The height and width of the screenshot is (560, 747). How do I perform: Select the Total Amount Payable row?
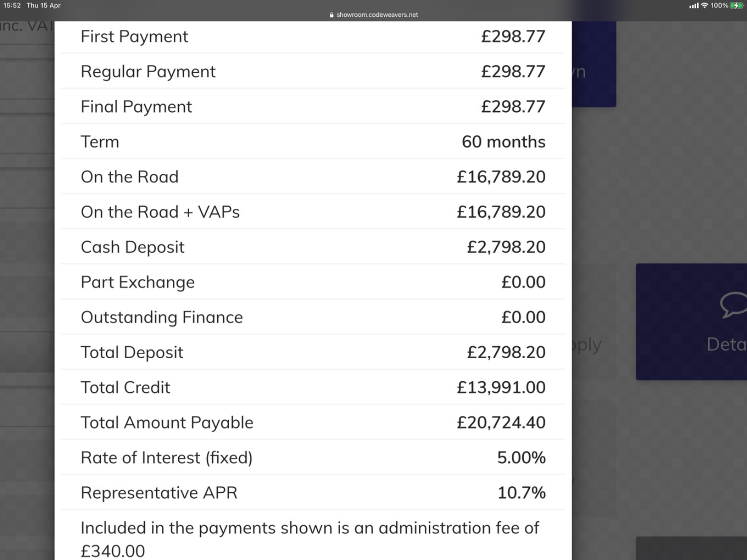[313, 422]
